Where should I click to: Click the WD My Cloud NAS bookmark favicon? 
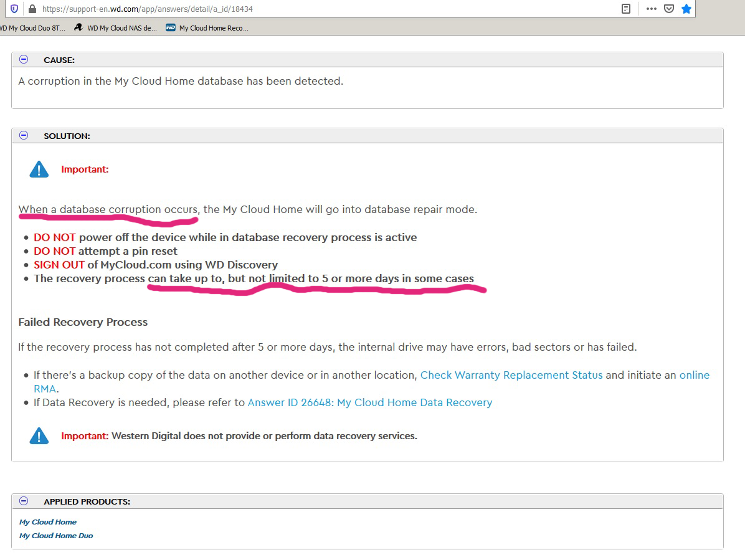tap(78, 28)
